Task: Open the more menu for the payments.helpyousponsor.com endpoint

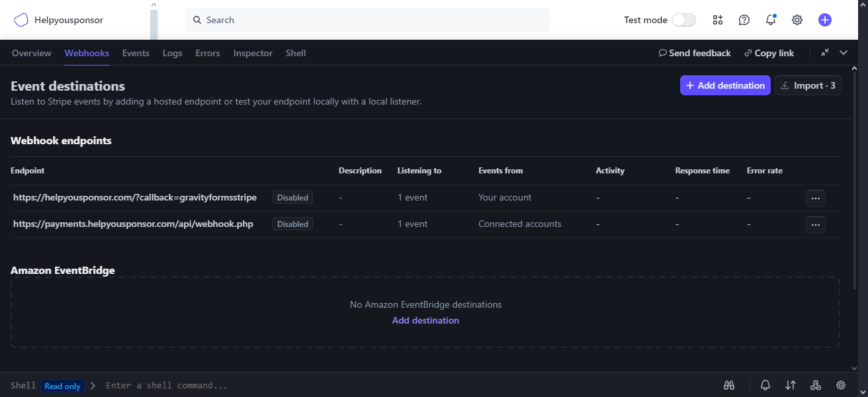Action: pos(816,224)
